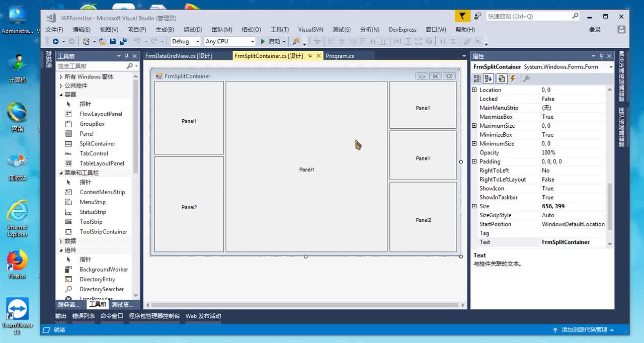Click the account avatar icon at top right
This screenshot has height=343, width=644.
coord(621,29)
